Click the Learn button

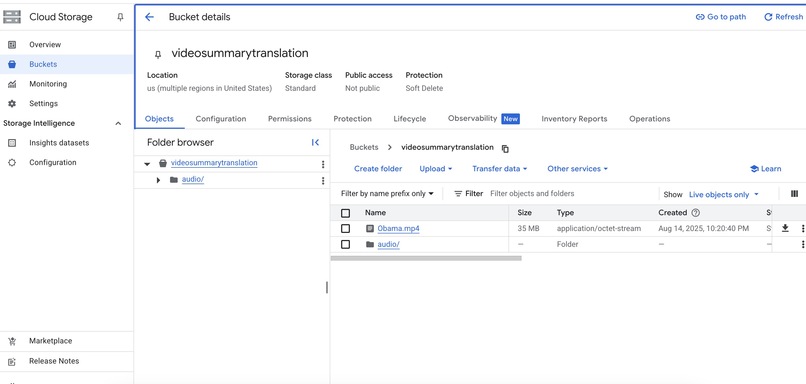click(766, 169)
